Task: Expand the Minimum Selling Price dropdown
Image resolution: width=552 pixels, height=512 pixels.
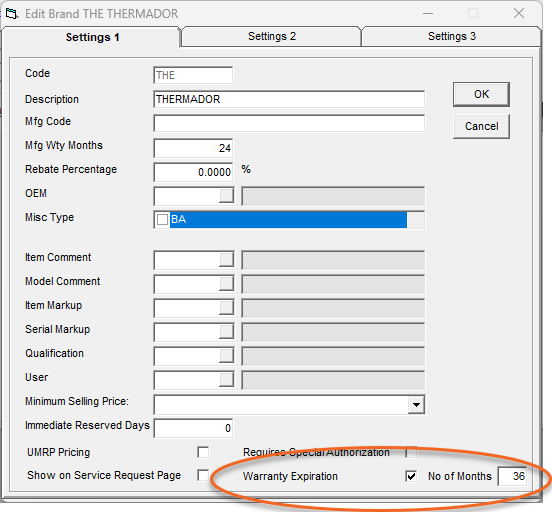Action: (x=416, y=405)
